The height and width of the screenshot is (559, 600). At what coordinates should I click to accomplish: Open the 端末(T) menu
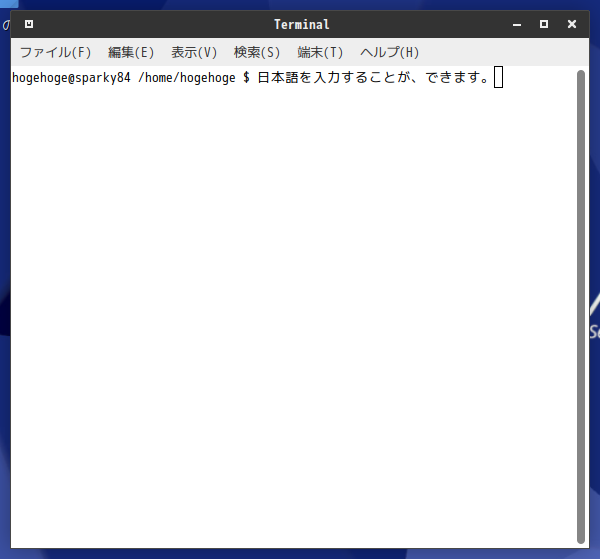(x=320, y=52)
